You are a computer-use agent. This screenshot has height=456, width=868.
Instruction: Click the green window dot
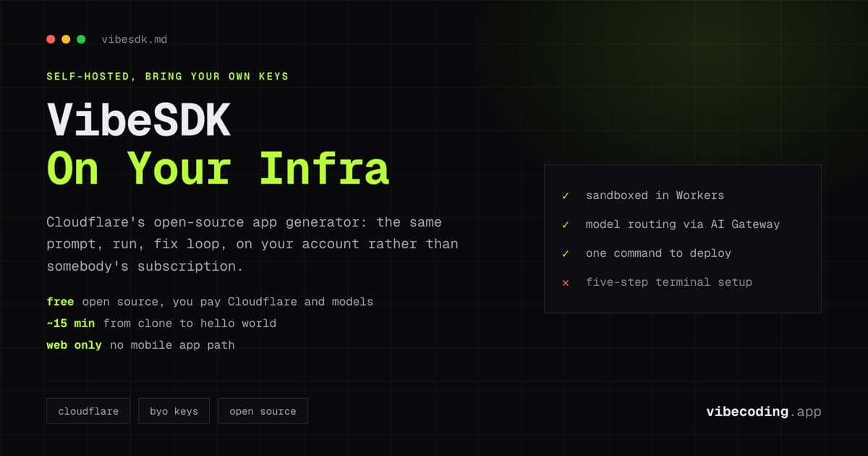tap(81, 39)
